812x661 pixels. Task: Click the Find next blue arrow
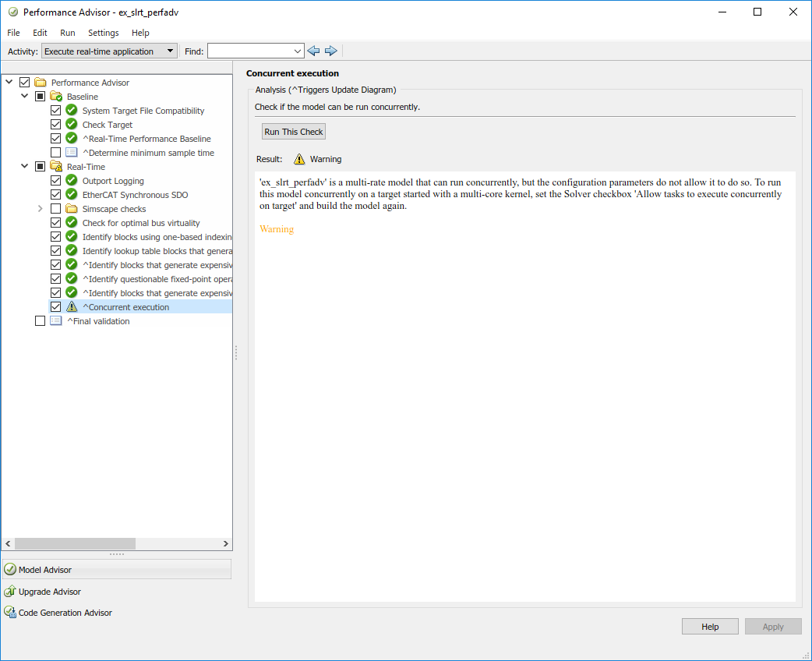pyautogui.click(x=331, y=51)
